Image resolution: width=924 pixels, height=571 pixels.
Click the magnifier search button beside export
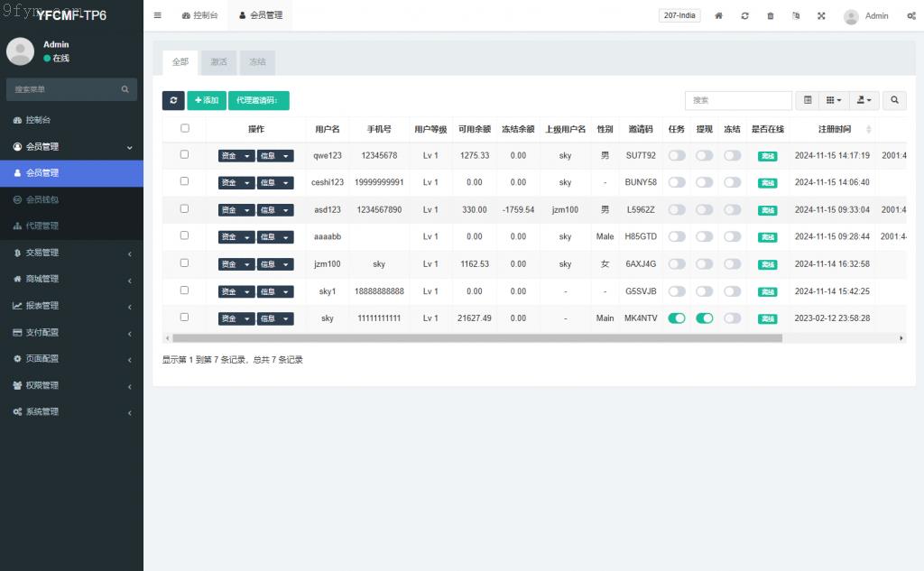pyautogui.click(x=895, y=100)
